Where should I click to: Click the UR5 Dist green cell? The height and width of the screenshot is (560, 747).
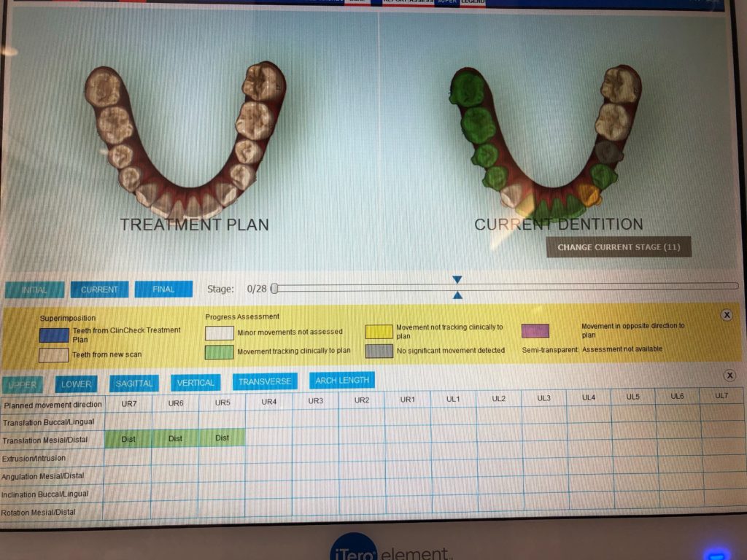click(x=222, y=437)
